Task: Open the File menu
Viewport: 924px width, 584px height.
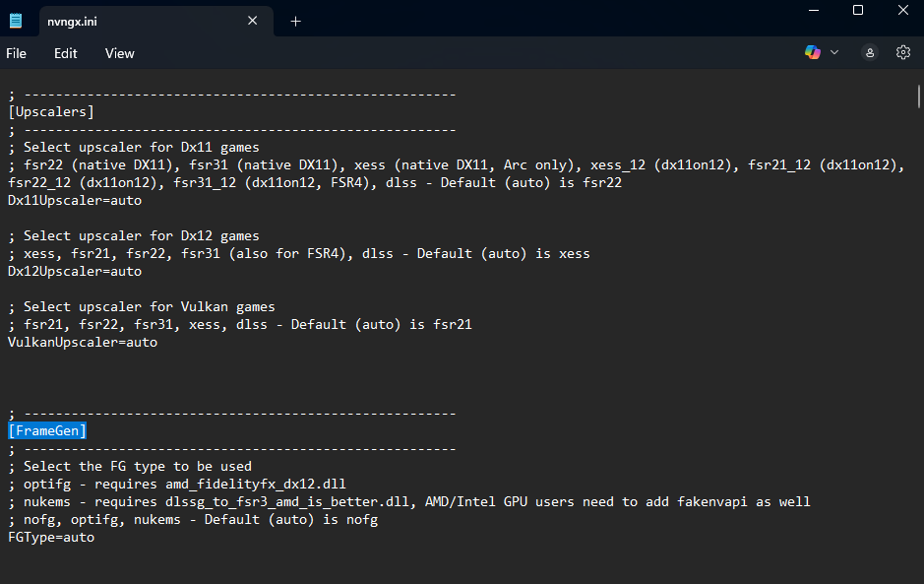Action: pos(16,54)
